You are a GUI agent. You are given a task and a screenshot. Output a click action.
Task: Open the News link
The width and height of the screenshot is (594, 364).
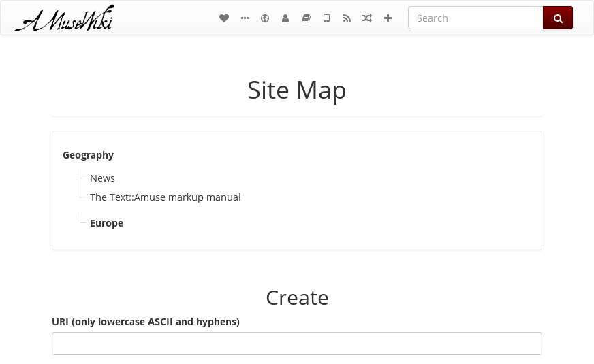(x=102, y=178)
